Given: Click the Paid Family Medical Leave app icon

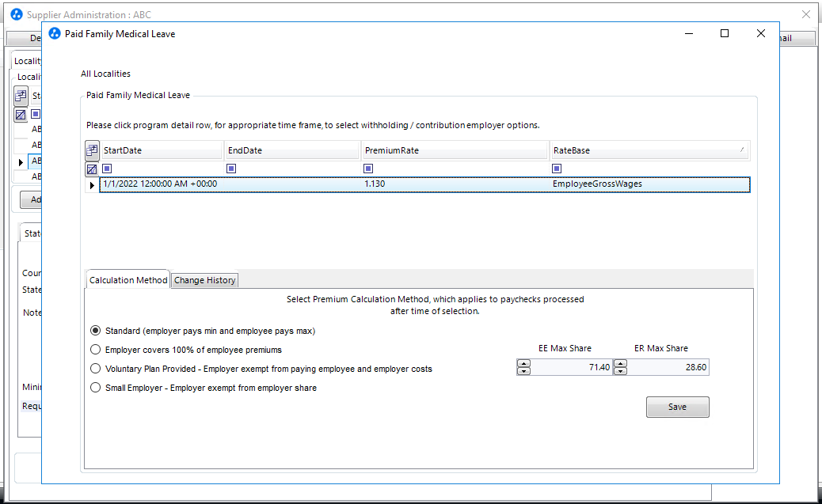Looking at the screenshot, I should [55, 33].
